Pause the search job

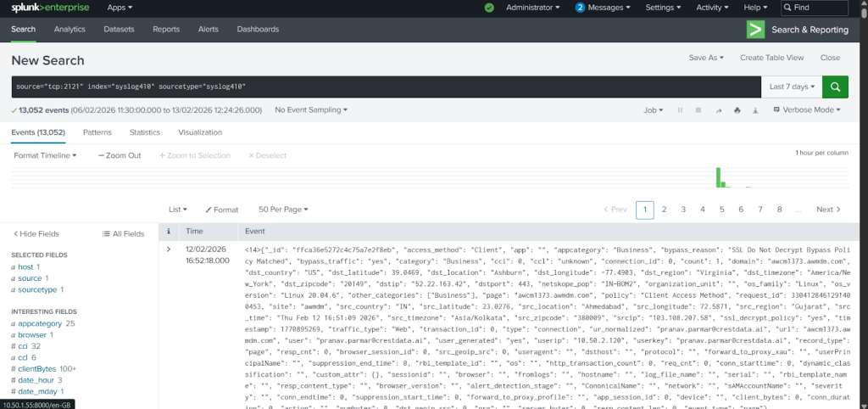click(681, 110)
